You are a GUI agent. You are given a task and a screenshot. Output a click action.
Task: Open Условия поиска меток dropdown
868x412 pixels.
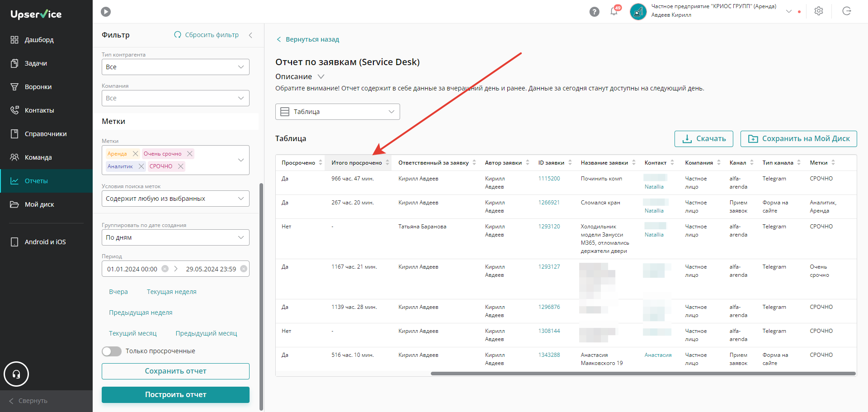pos(175,199)
